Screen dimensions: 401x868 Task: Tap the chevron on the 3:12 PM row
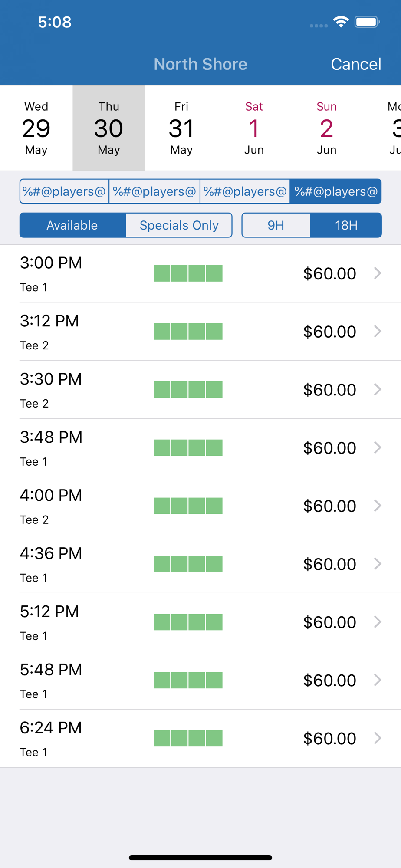(378, 332)
